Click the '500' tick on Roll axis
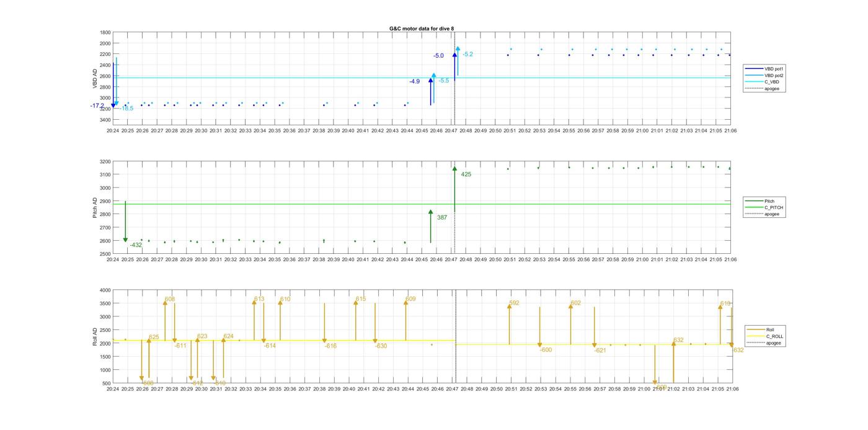Screen dimensions: 868x430 point(107,383)
